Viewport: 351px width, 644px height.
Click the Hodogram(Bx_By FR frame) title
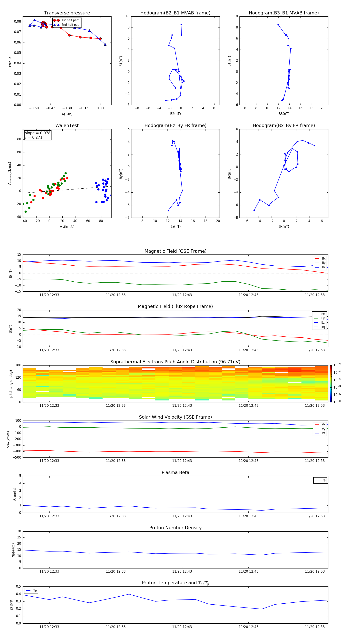(284, 125)
